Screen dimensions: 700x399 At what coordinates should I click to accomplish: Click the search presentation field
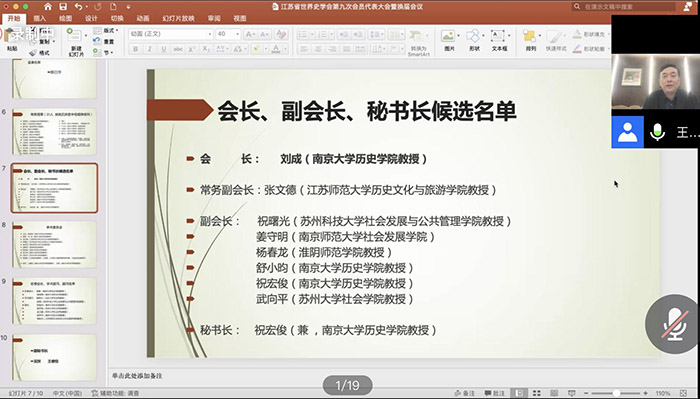623,7
